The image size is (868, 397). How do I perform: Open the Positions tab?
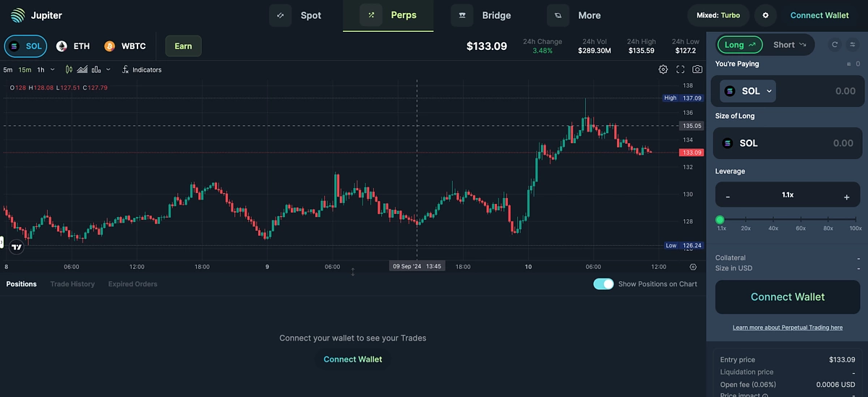pos(22,284)
